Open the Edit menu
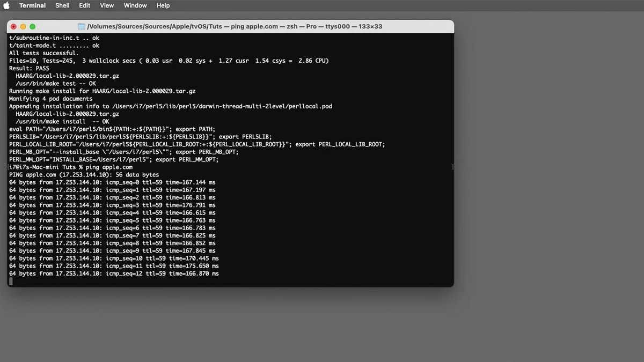The height and width of the screenshot is (362, 644). (85, 5)
